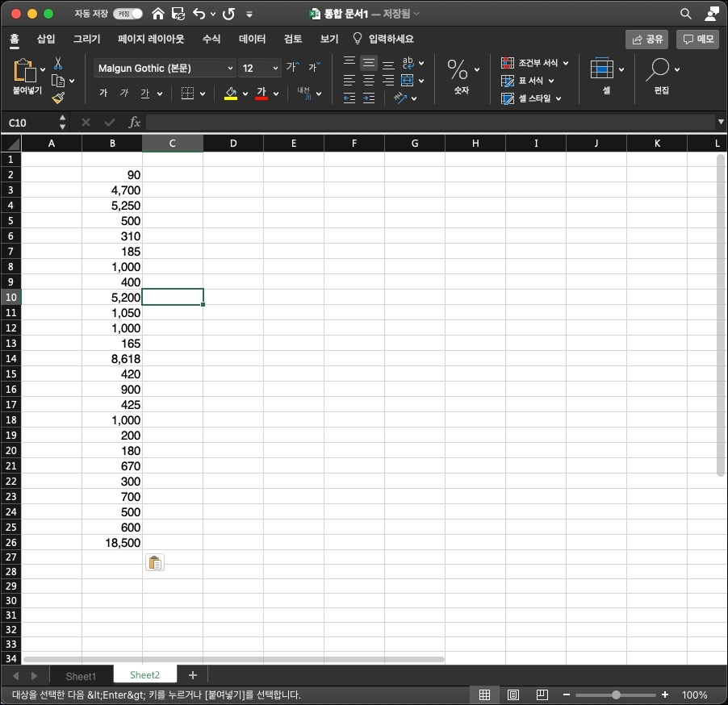
Task: Decrease indent
Action: pos(349,98)
